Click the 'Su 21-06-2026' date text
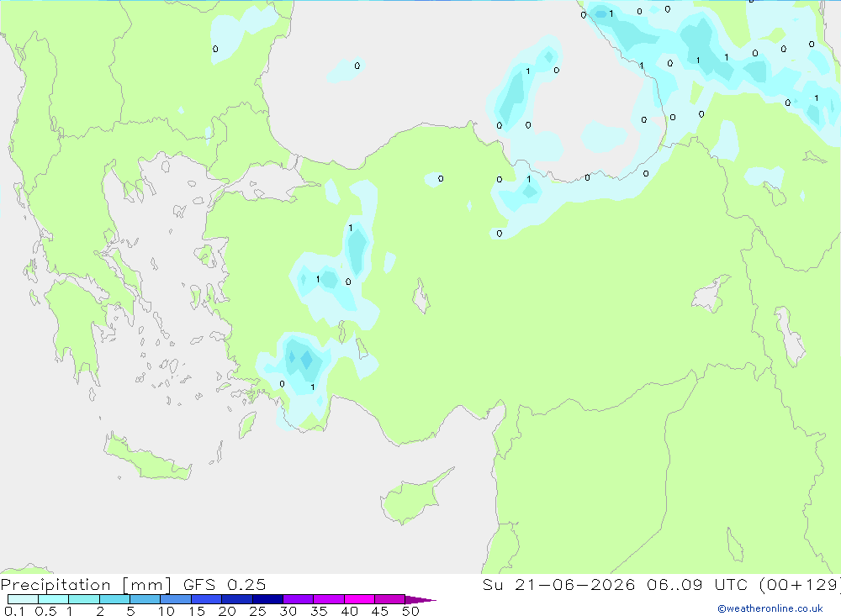Viewport: 841px width, 616px height. [559, 585]
